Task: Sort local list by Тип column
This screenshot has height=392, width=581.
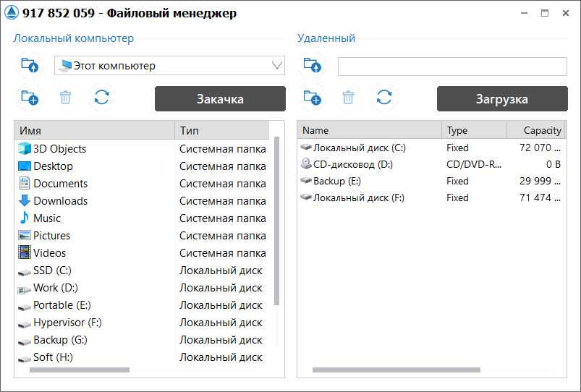Action: pos(221,131)
